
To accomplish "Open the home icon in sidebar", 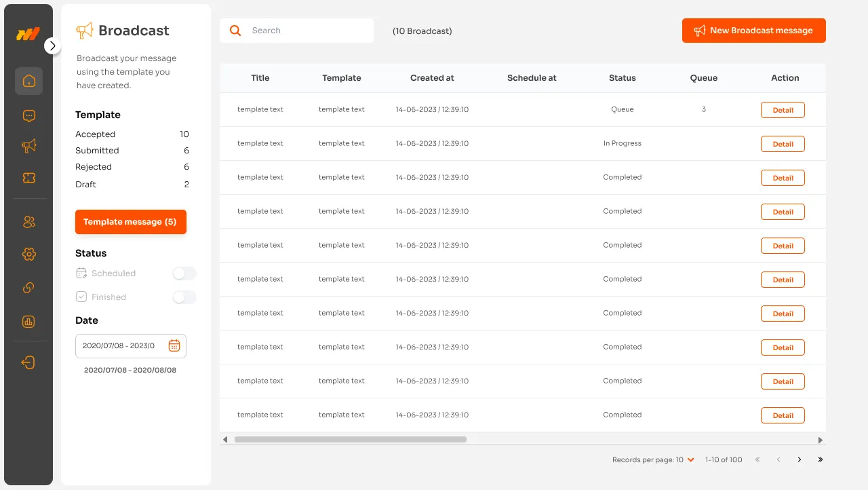I will tap(28, 81).
